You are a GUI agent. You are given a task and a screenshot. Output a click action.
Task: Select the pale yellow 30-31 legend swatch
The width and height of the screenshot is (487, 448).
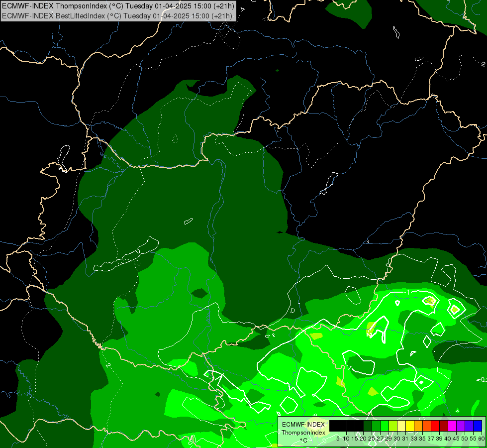coord(401,426)
